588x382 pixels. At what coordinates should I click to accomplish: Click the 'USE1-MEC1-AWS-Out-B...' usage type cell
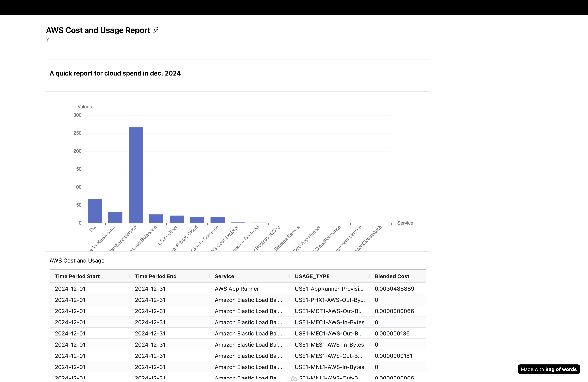coord(329,333)
